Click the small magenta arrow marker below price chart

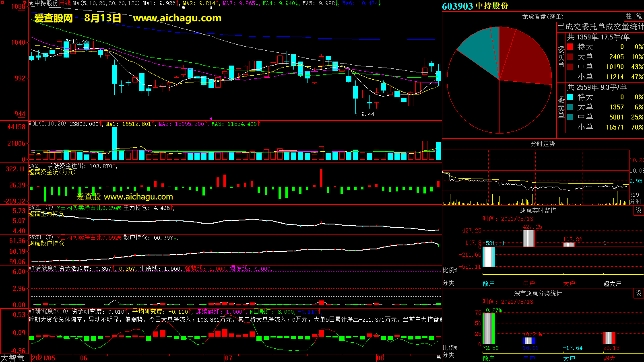[x=211, y=119]
